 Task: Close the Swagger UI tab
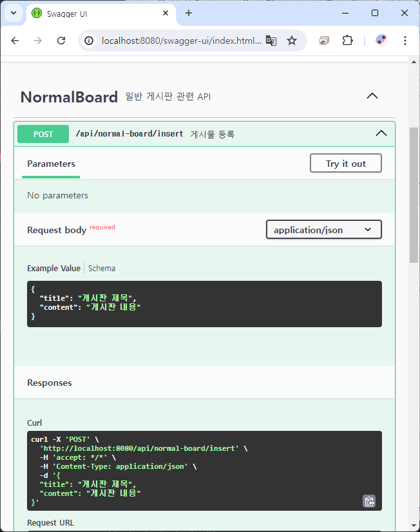[166, 13]
